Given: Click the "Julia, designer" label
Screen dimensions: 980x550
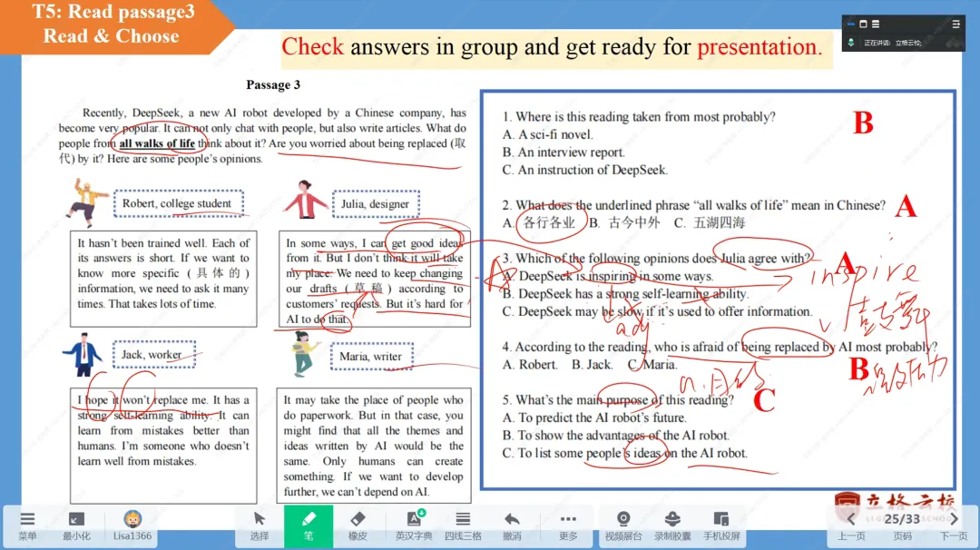Looking at the screenshot, I should (375, 203).
